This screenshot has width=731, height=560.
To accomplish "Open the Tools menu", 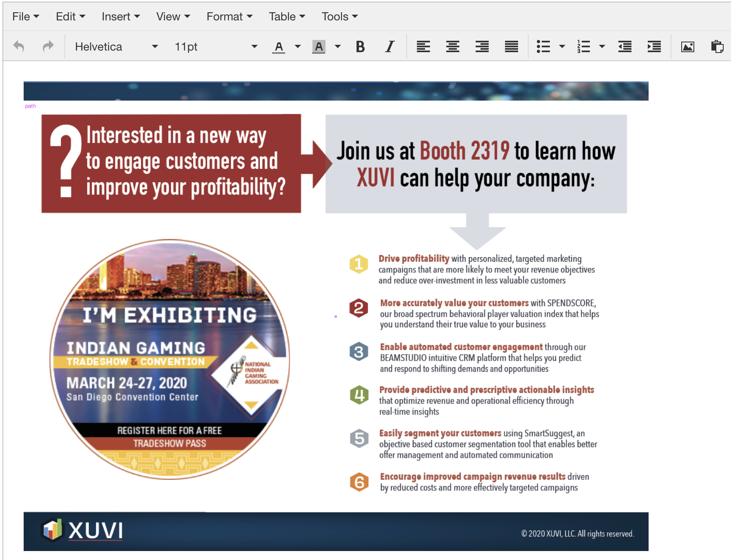I will [340, 17].
